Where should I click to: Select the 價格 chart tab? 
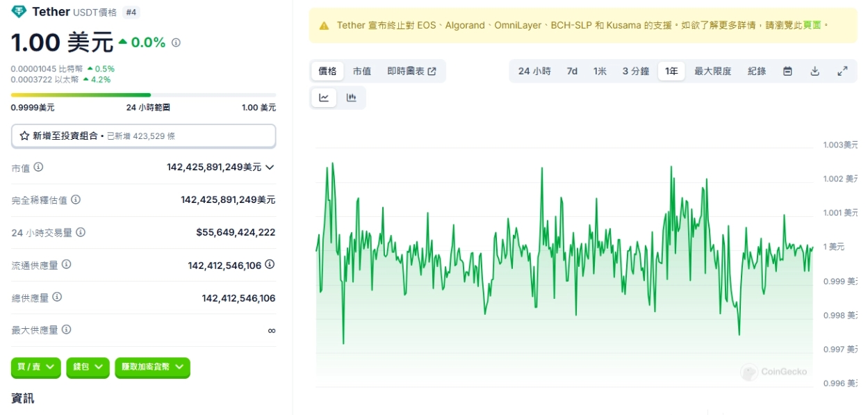pos(327,71)
